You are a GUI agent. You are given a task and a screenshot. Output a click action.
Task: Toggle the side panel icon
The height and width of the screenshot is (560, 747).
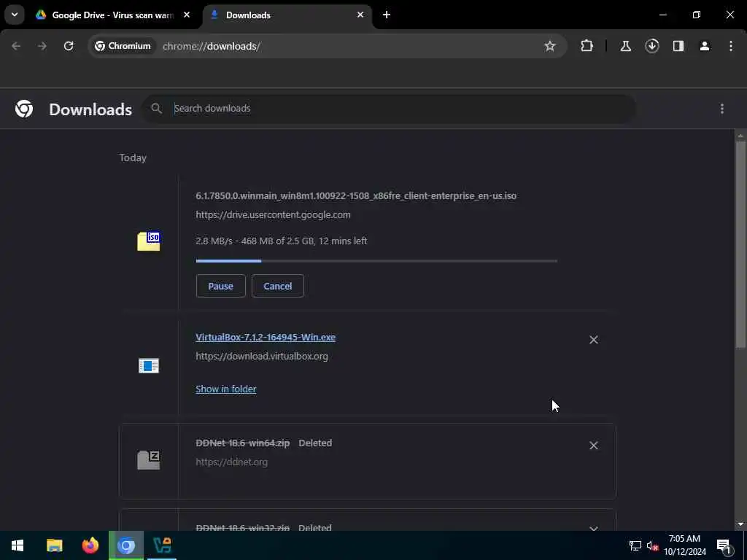click(x=678, y=46)
